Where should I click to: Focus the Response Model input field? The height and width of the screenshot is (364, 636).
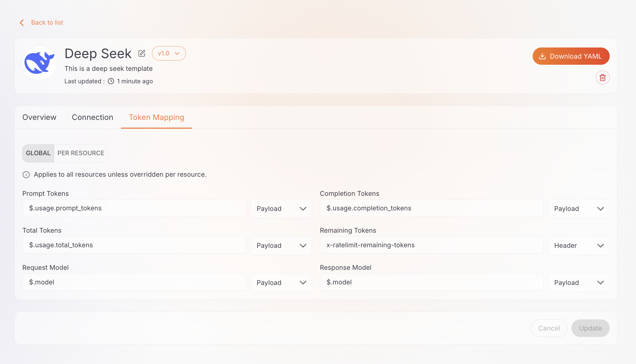(x=432, y=282)
